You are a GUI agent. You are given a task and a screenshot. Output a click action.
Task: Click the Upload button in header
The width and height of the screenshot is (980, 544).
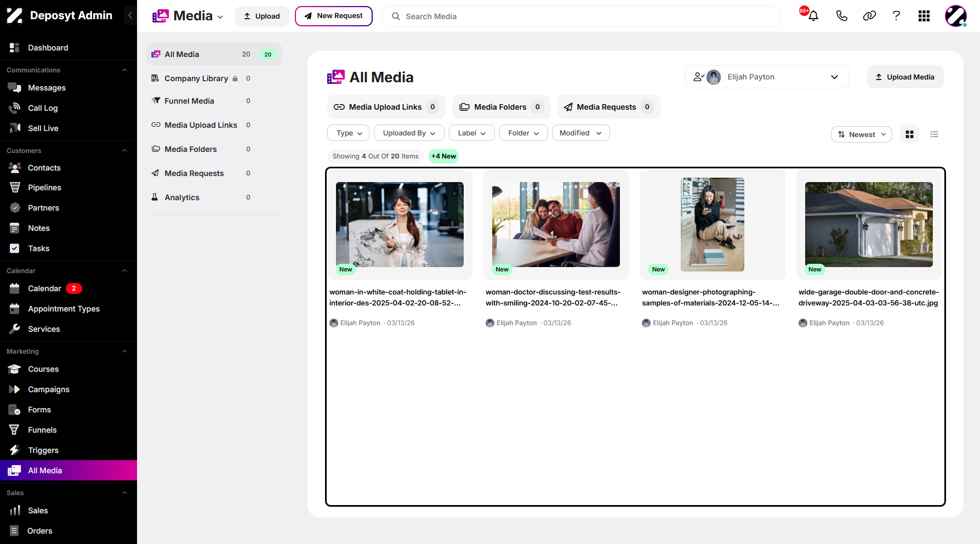click(x=262, y=16)
